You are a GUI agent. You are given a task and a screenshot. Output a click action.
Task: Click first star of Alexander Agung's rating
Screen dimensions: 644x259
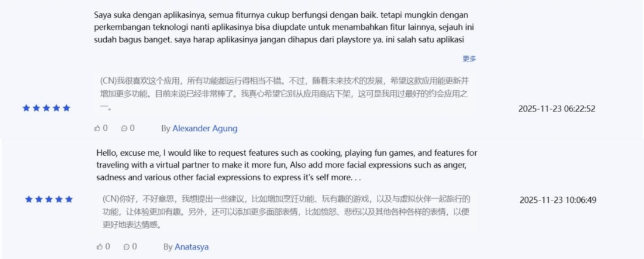pyautogui.click(x=26, y=108)
